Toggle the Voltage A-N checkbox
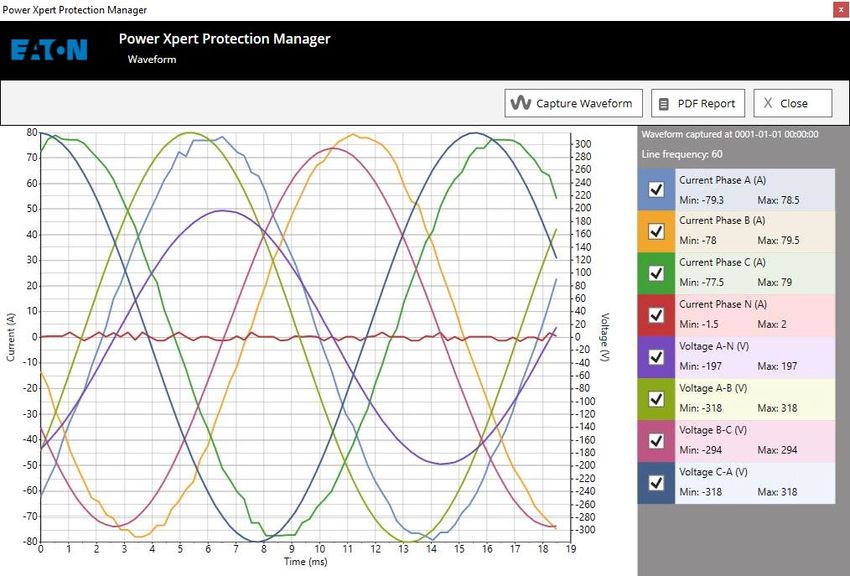The image size is (850, 576). click(x=656, y=357)
